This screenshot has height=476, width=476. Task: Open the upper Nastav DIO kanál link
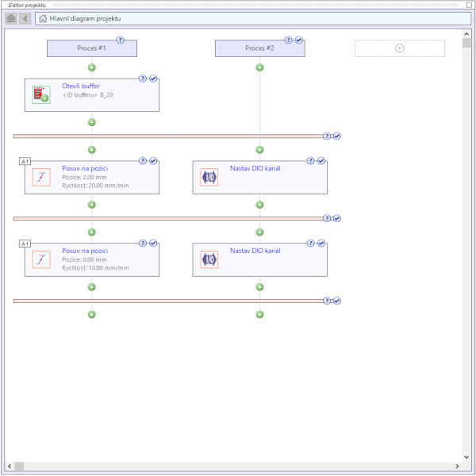coord(255,168)
